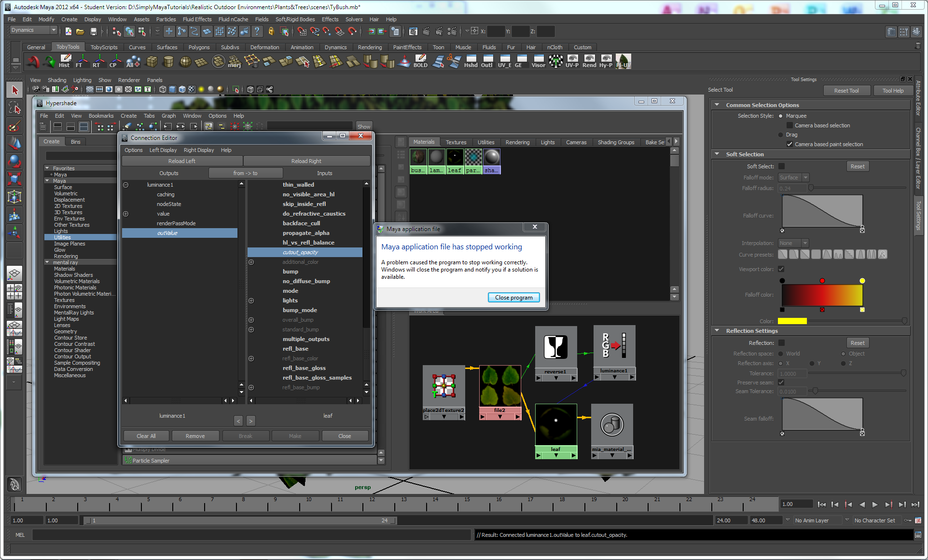Click the Hy-P shelf icon
Image resolution: width=928 pixels, height=560 pixels.
point(606,61)
